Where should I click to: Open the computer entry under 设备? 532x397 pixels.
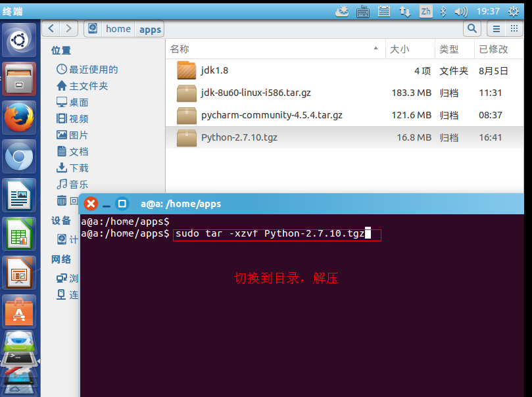[x=67, y=239]
